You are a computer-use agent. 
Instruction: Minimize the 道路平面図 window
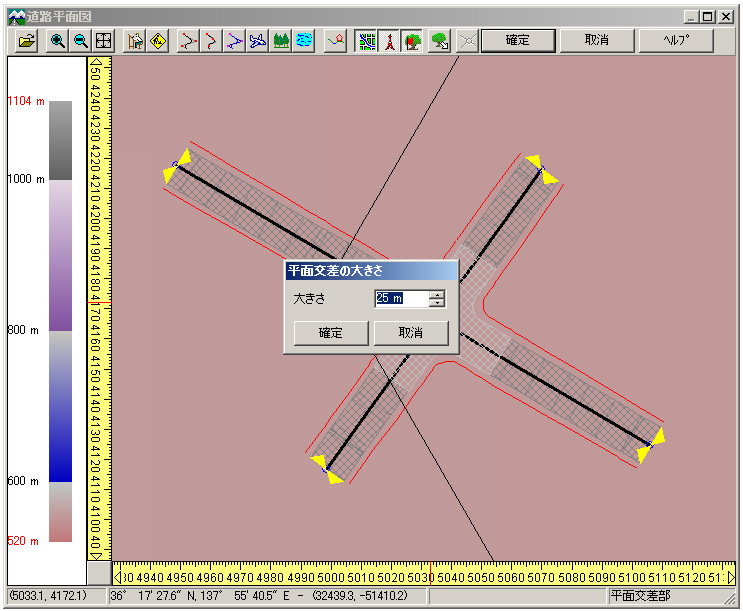pos(691,17)
